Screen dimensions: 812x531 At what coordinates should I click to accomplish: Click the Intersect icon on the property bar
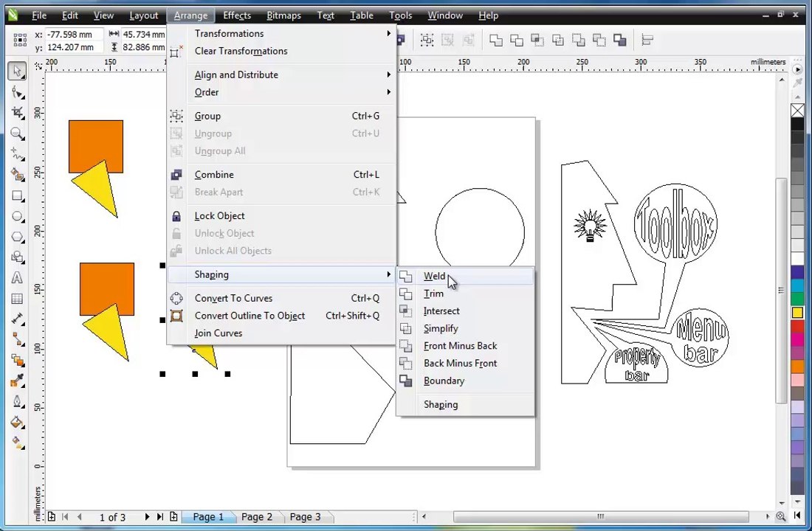537,40
